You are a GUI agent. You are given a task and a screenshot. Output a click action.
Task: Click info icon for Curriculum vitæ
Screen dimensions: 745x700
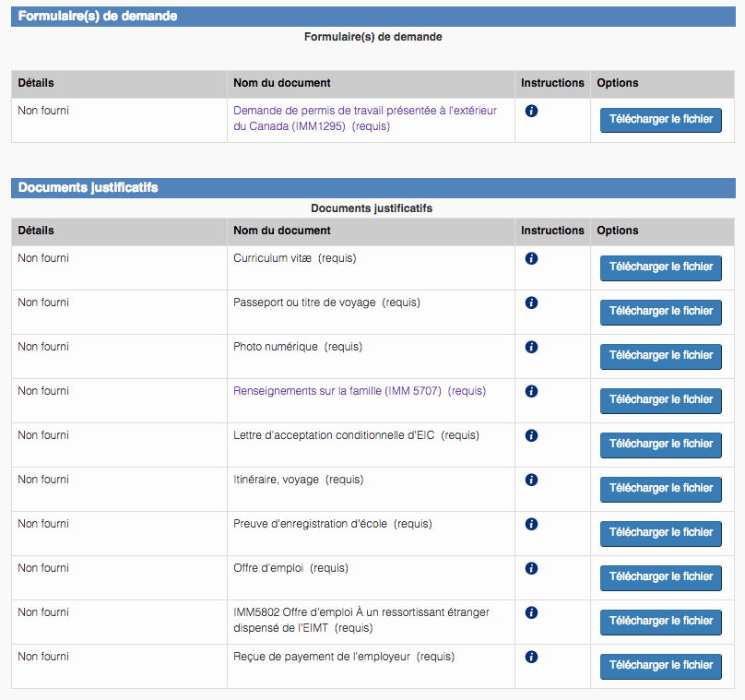531,258
